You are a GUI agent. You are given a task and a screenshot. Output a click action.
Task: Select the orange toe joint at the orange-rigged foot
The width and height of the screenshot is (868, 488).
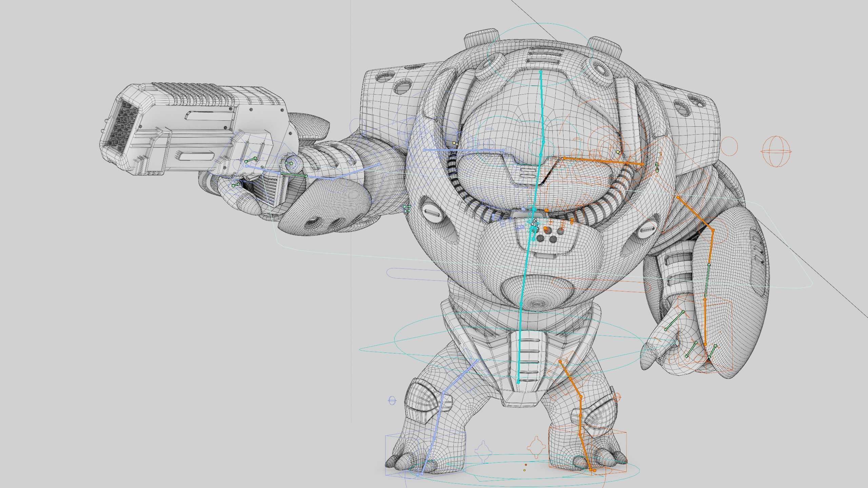pyautogui.click(x=594, y=470)
